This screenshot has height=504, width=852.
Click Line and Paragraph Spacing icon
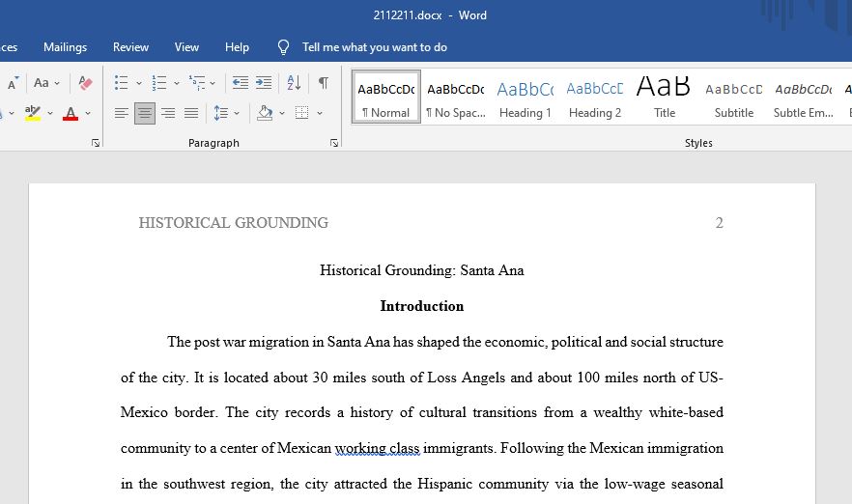click(221, 113)
